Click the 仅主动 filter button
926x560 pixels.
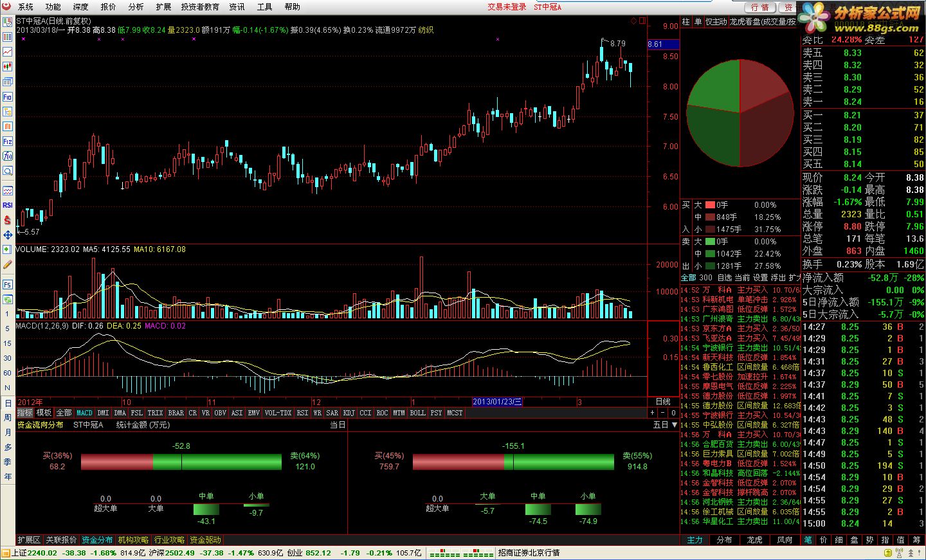pos(716,22)
